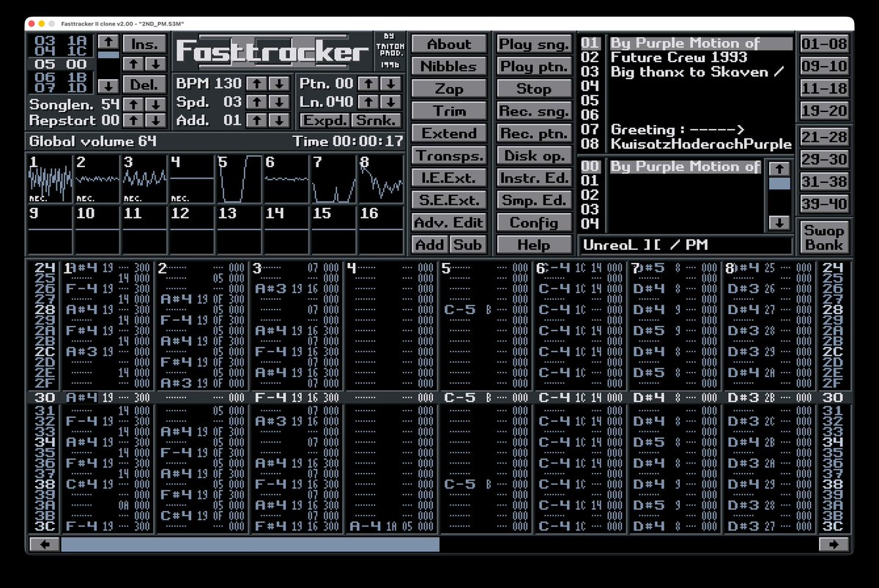Switch to instrument bank 29-30
This screenshot has width=879, height=588.
[824, 159]
